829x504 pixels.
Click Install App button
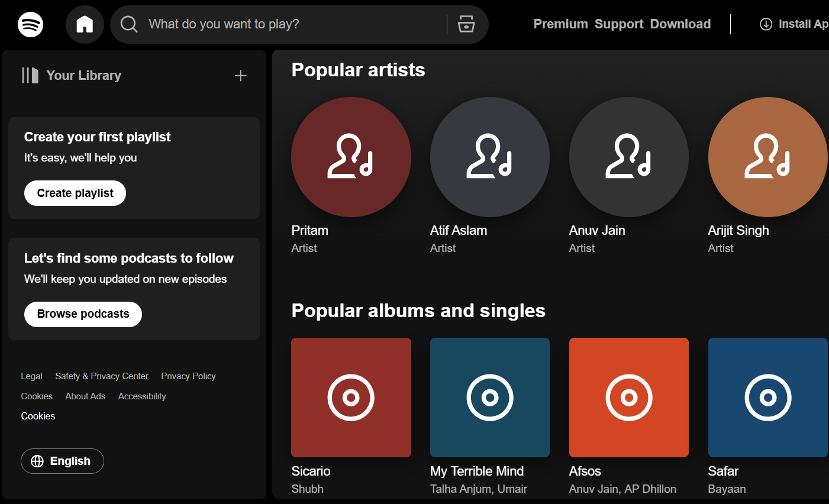(794, 24)
